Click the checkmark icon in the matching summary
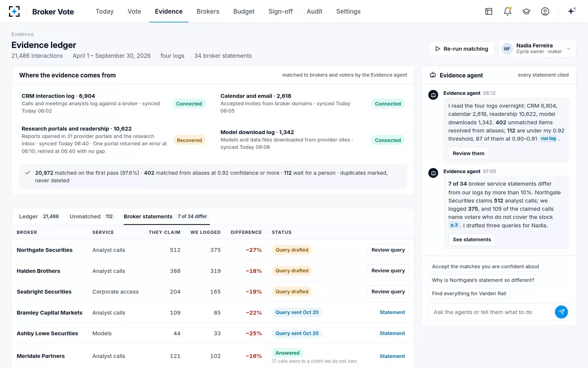The height and width of the screenshot is (368, 588). point(28,173)
